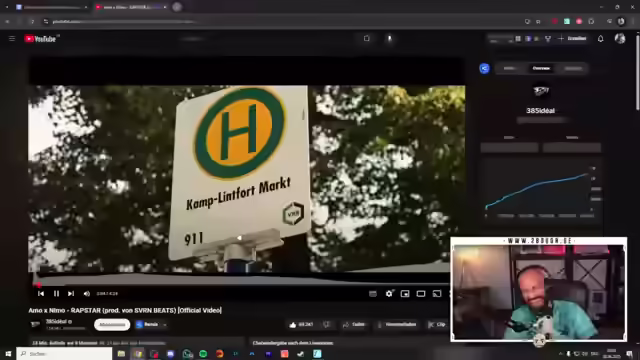Screen dimensions: 640x360
Task: Select the tab right of Overview
Action: click(x=573, y=68)
